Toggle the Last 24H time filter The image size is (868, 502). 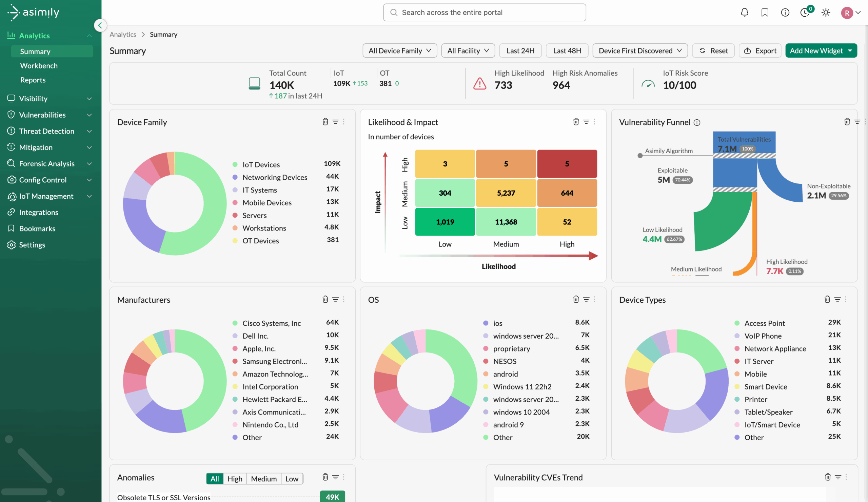[x=520, y=51]
